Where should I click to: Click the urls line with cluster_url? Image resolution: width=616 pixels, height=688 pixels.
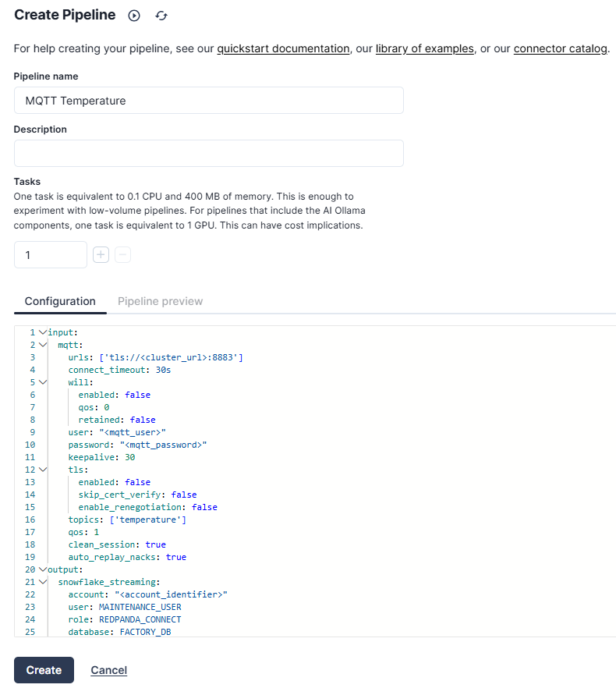155,357
